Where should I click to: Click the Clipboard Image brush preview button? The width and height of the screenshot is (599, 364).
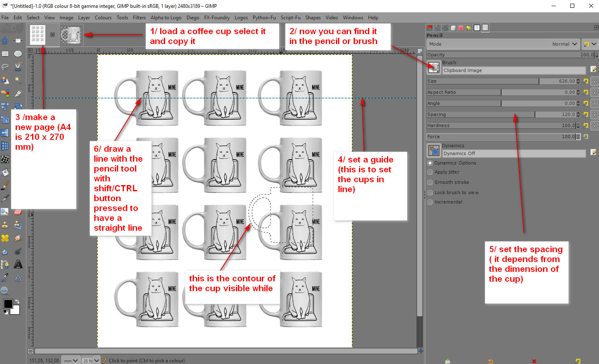pyautogui.click(x=434, y=67)
